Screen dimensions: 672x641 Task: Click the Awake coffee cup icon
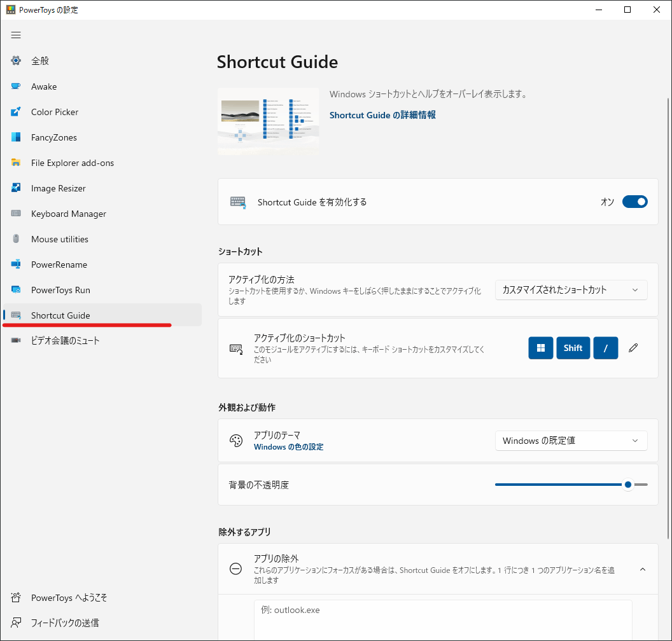tap(16, 86)
